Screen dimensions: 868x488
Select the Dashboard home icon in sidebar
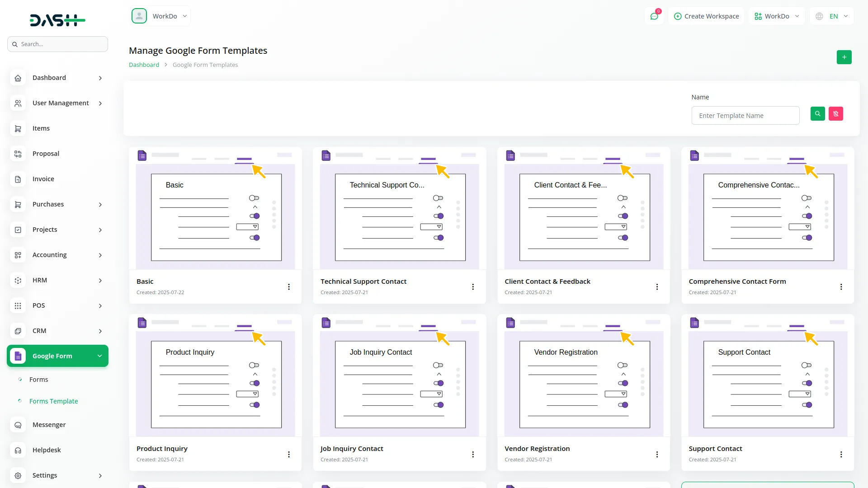(x=18, y=78)
